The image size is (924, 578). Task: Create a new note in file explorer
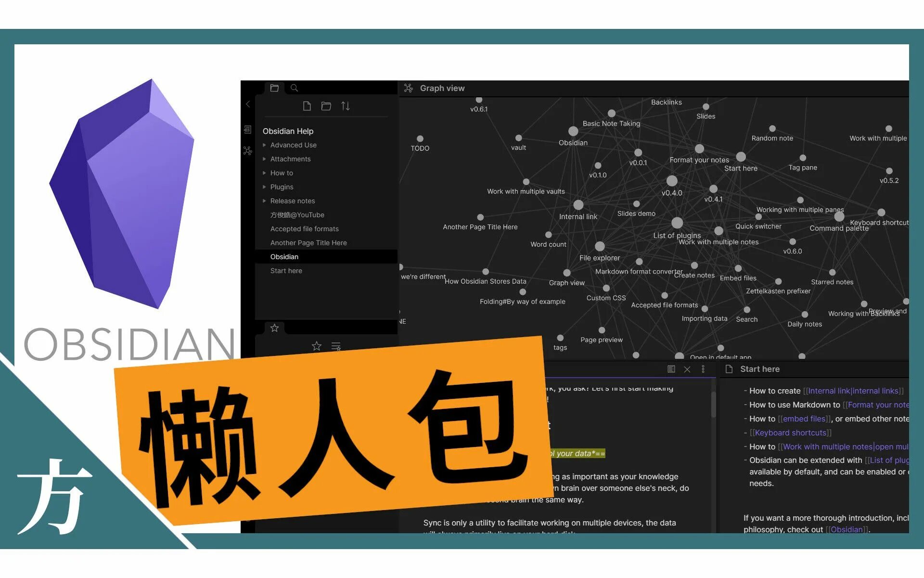coord(307,106)
